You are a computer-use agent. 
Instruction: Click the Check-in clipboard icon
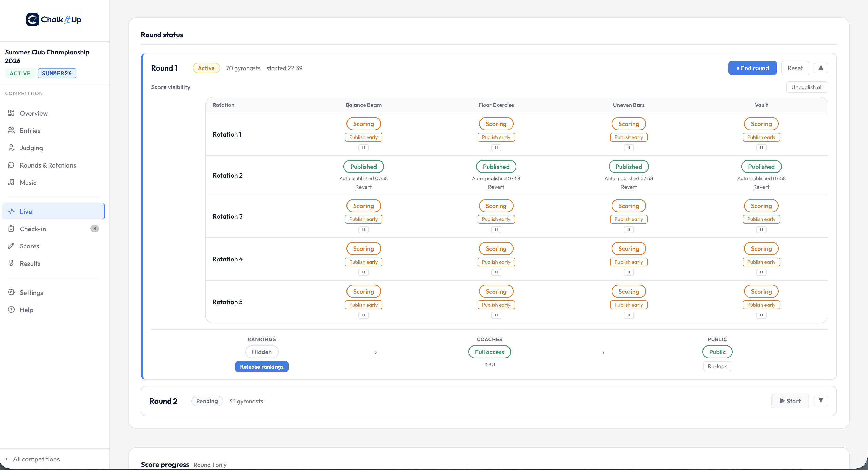point(11,229)
